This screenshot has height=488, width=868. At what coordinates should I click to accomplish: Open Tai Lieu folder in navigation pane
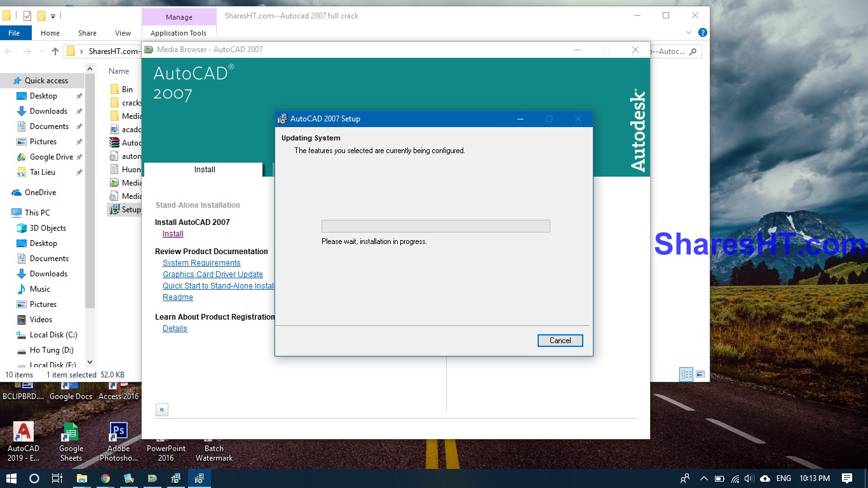pos(42,172)
